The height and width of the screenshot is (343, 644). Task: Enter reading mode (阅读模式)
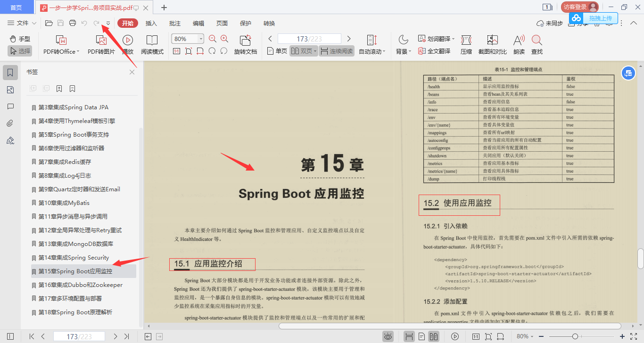152,45
